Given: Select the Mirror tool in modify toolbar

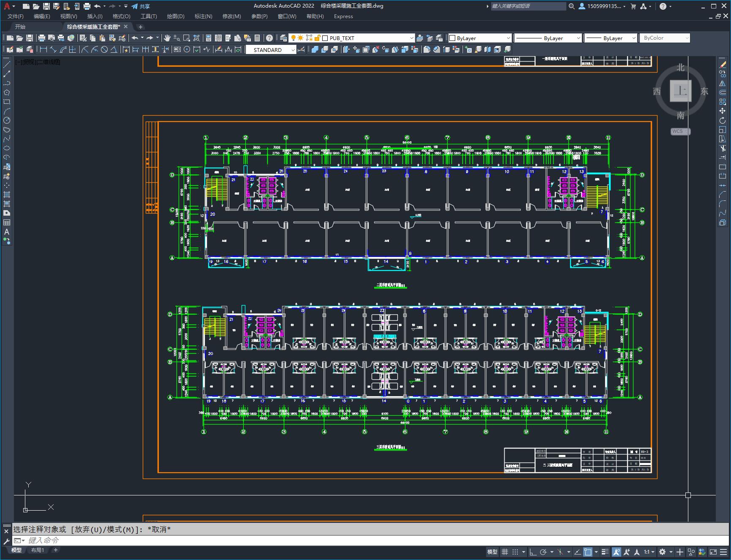Looking at the screenshot, I should click(x=723, y=83).
